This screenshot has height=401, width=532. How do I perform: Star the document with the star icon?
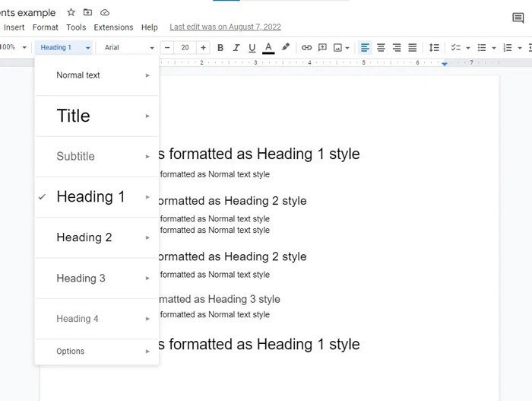(x=71, y=12)
